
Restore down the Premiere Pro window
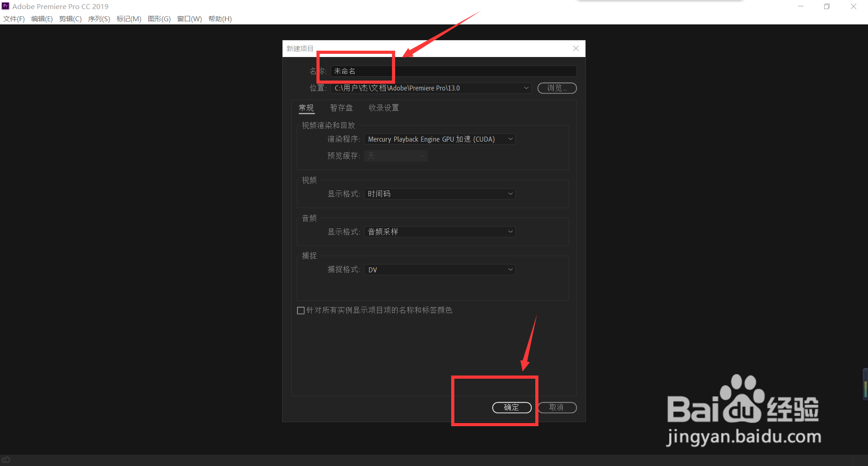[827, 6]
